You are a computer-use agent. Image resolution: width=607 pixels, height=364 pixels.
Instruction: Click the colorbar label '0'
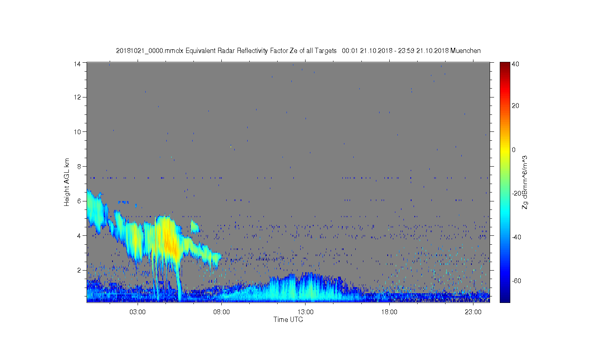click(514, 150)
